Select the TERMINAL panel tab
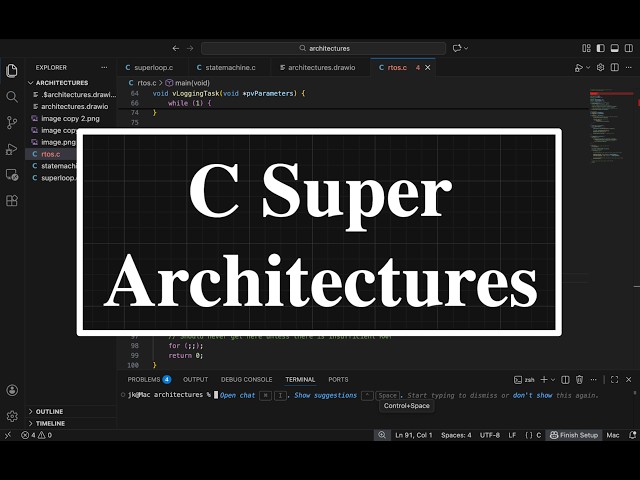Image resolution: width=640 pixels, height=480 pixels. (x=300, y=380)
